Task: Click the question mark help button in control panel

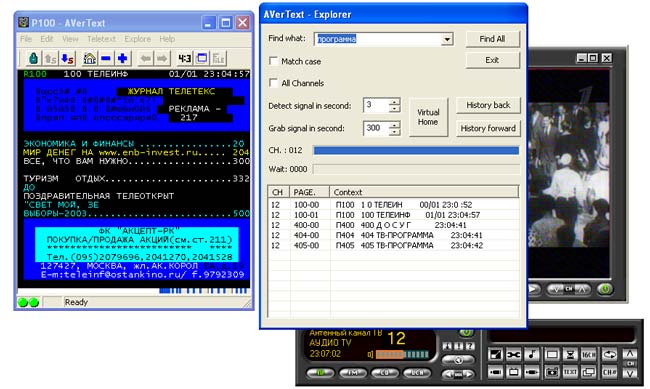Action: coord(470,346)
